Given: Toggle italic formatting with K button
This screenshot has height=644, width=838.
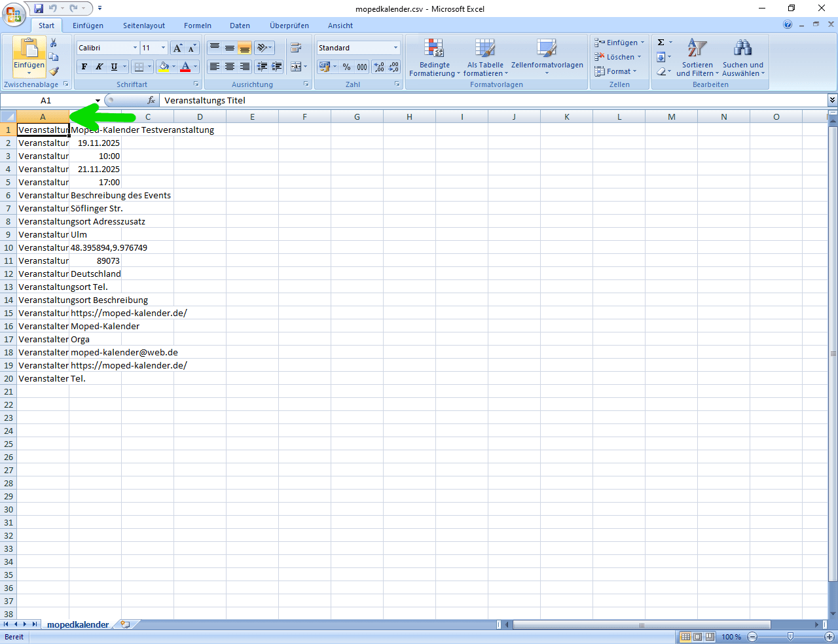Looking at the screenshot, I should [99, 67].
